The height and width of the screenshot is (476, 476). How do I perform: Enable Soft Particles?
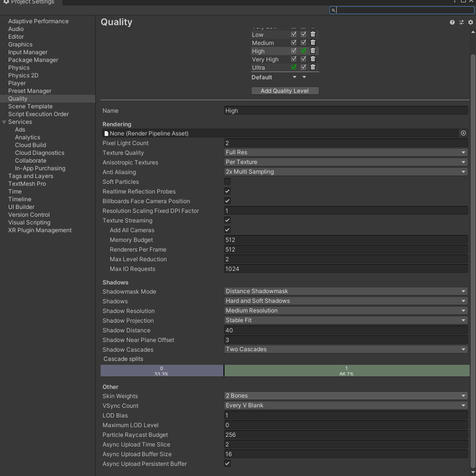227,181
